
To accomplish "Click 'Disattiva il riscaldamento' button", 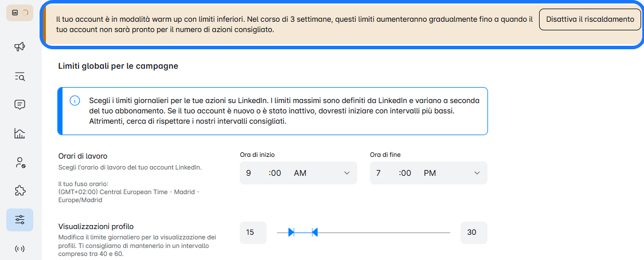I will click(590, 19).
